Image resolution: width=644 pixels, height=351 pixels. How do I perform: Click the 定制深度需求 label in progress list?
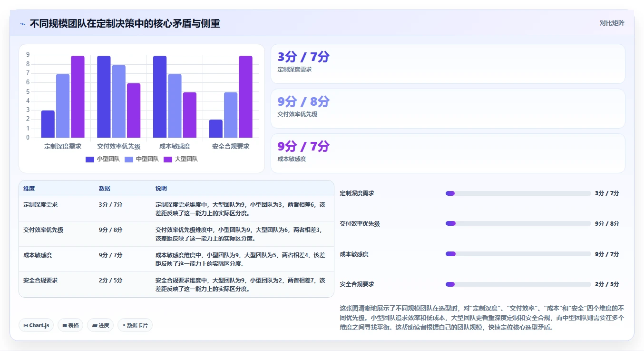click(x=357, y=193)
